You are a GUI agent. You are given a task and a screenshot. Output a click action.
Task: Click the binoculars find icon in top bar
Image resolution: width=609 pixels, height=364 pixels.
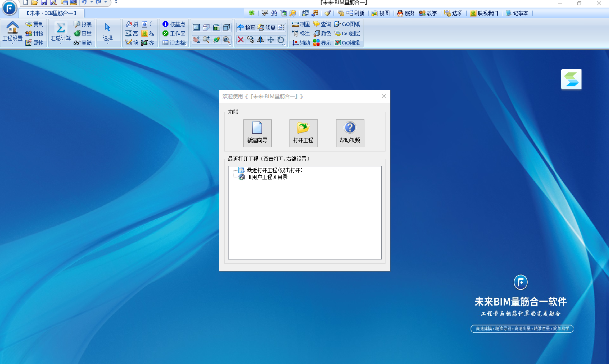274,13
